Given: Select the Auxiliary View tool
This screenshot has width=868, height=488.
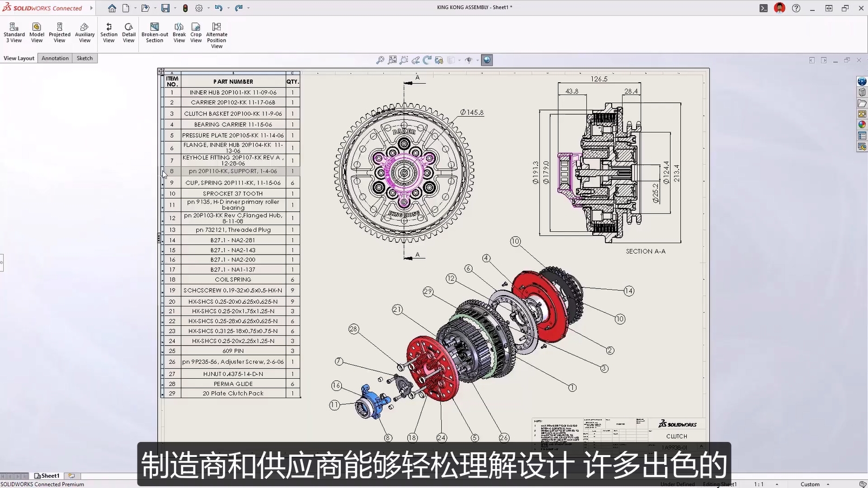Looking at the screenshot, I should 84,32.
